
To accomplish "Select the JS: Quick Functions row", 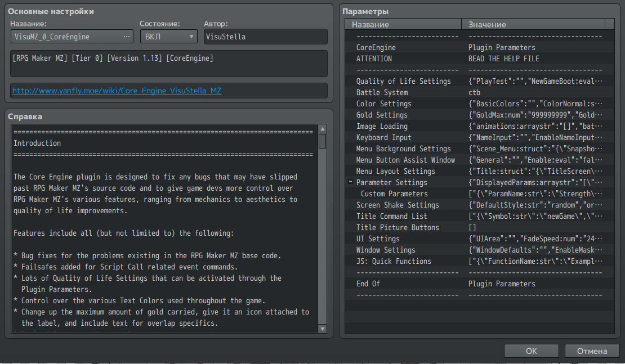I will [480, 261].
